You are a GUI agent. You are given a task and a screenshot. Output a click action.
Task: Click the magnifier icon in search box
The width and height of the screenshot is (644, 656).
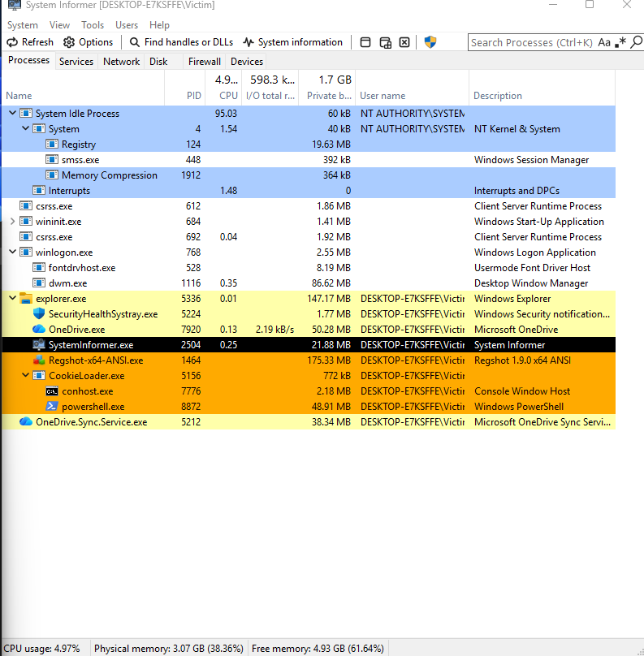637,42
